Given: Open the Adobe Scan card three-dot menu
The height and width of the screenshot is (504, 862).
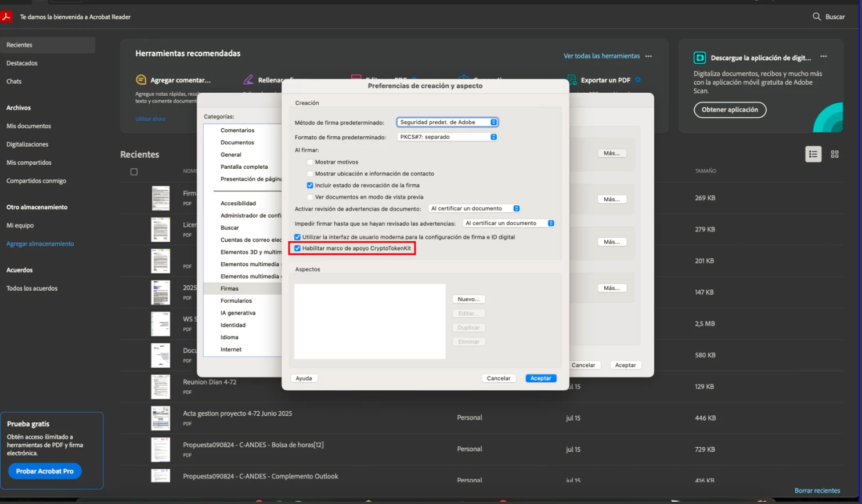Looking at the screenshot, I should pos(824,56).
